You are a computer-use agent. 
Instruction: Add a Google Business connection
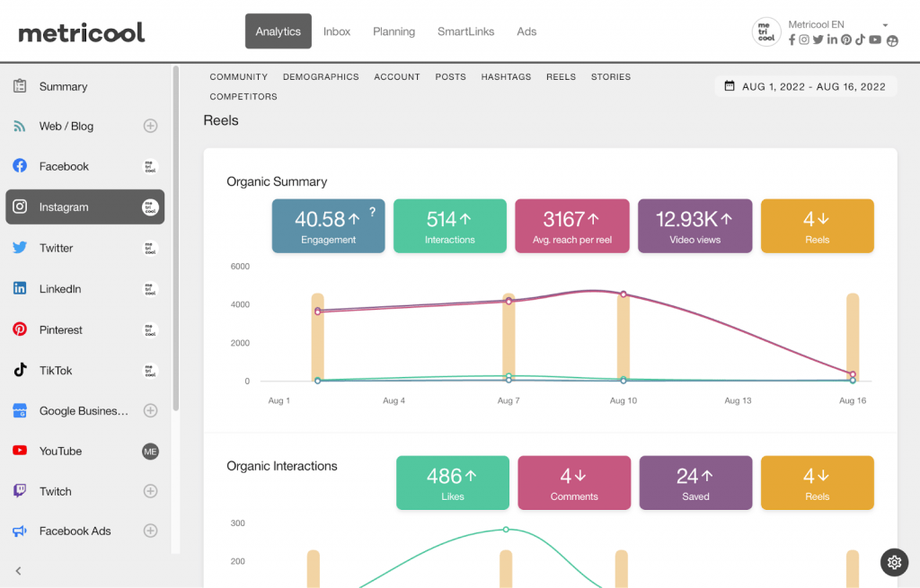pos(150,410)
